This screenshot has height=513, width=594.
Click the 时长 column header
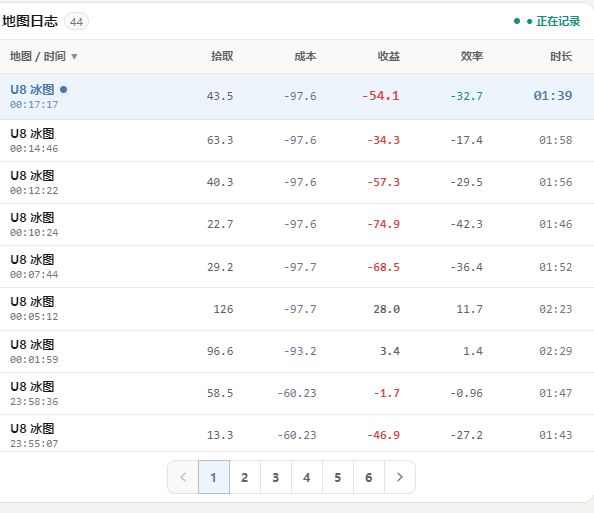point(561,56)
